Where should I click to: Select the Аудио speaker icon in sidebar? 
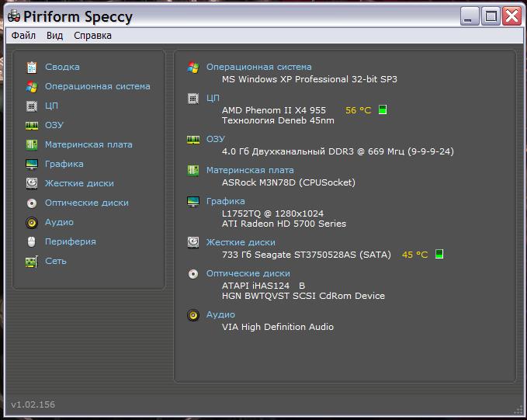tap(32, 222)
